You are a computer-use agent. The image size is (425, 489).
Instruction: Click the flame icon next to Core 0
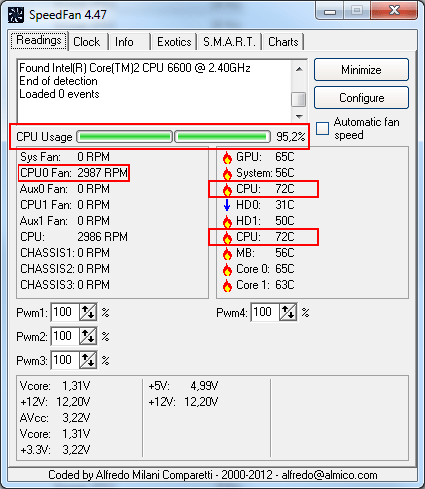click(x=227, y=269)
